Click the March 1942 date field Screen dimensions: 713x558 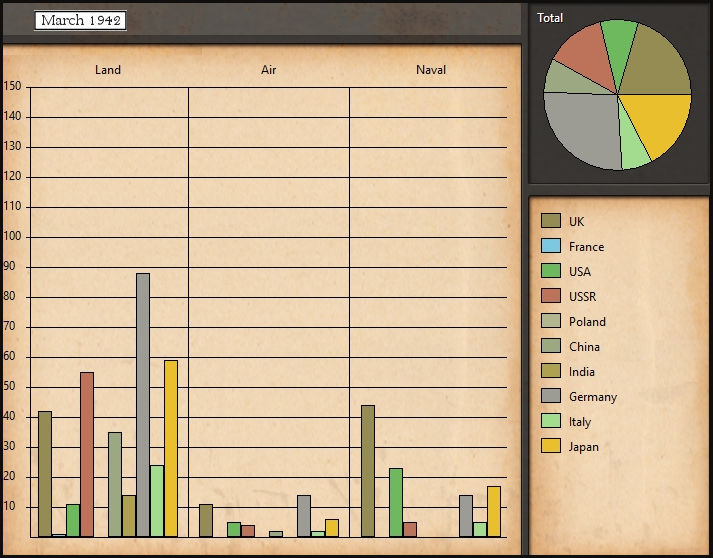80,20
